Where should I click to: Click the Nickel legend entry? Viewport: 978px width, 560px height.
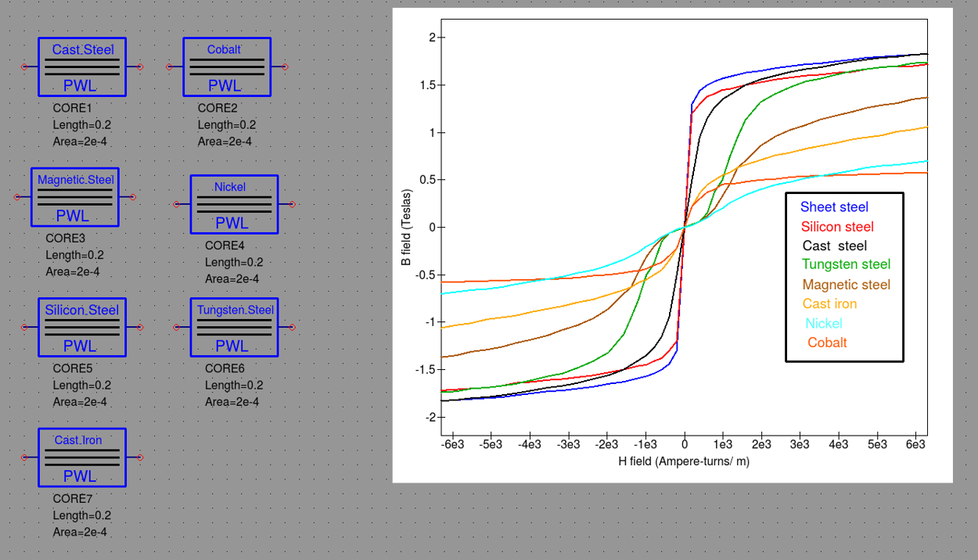tap(824, 324)
